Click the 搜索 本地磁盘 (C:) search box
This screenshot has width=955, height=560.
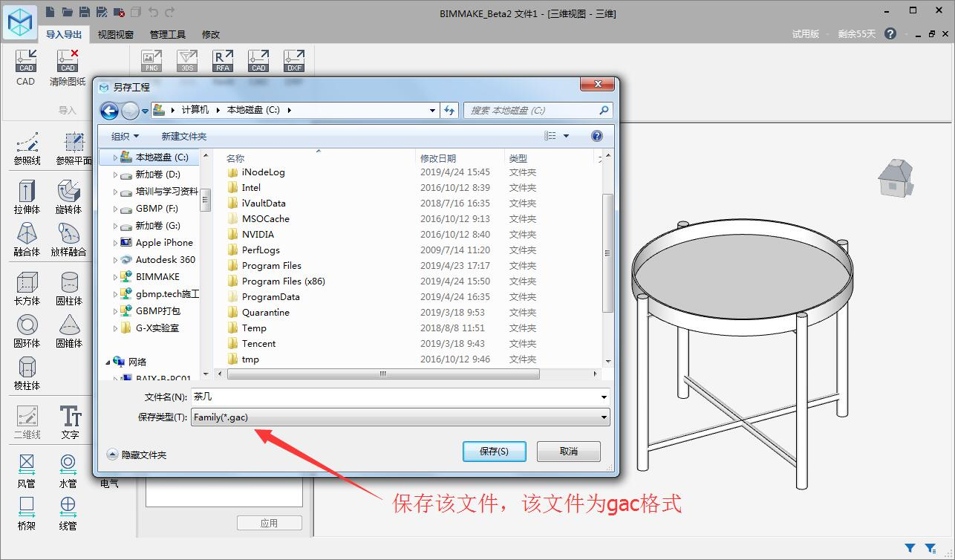[538, 110]
